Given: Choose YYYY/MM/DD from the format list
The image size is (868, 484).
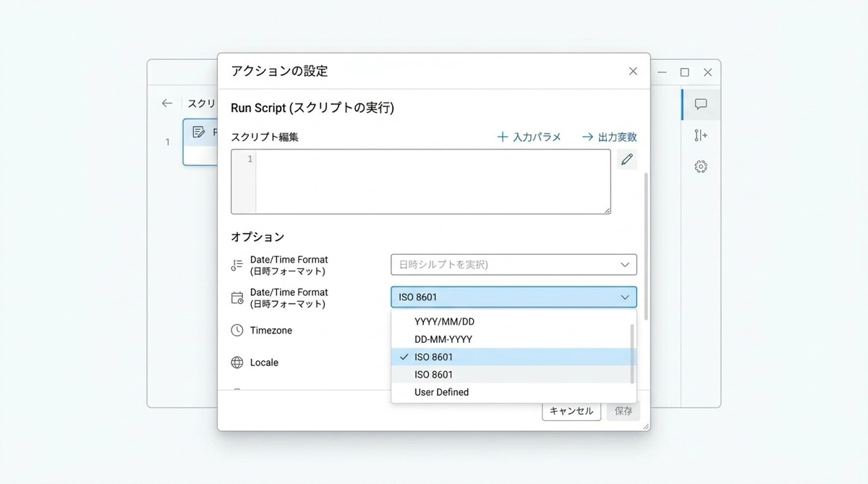Looking at the screenshot, I should 444,321.
